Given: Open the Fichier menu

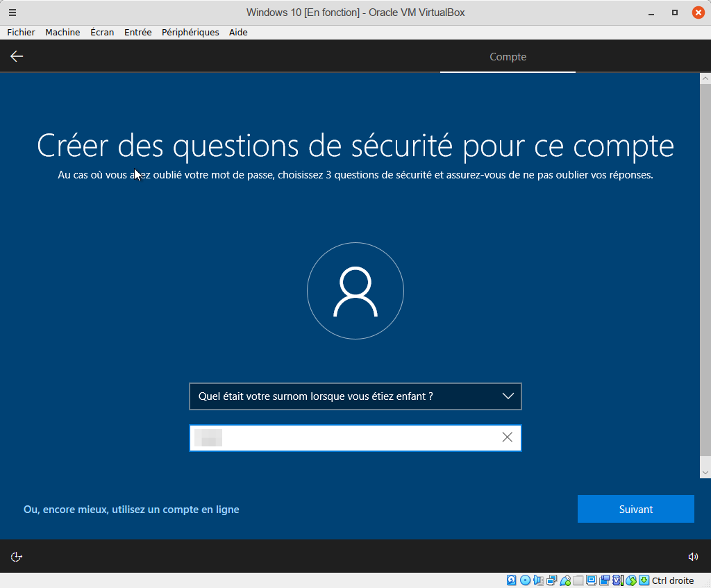Looking at the screenshot, I should pyautogui.click(x=21, y=32).
